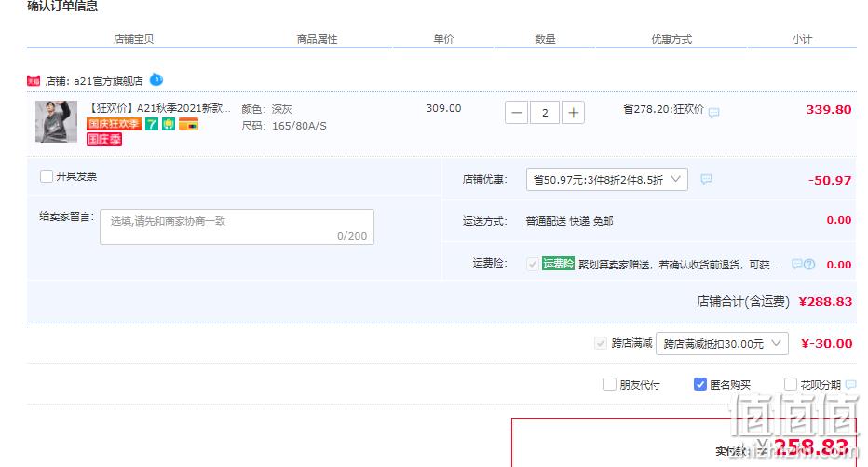
Task: Click the seller message text box
Action: pyautogui.click(x=237, y=227)
